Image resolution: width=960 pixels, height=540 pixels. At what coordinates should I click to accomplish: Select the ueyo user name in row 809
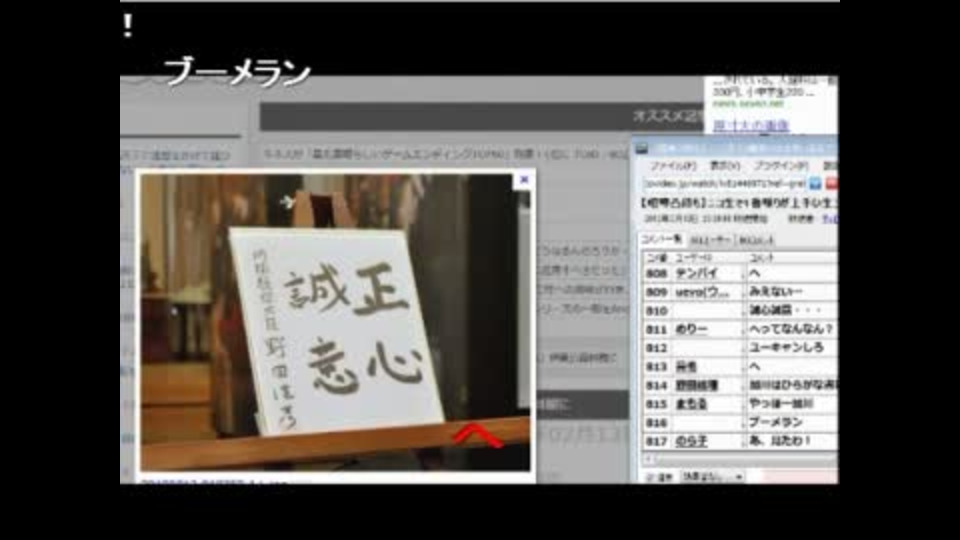click(x=702, y=292)
